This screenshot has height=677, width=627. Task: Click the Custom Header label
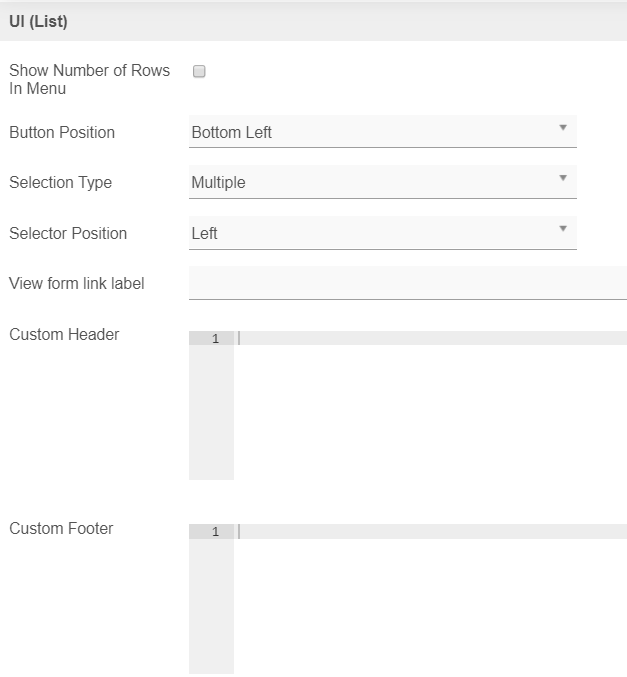(x=64, y=334)
